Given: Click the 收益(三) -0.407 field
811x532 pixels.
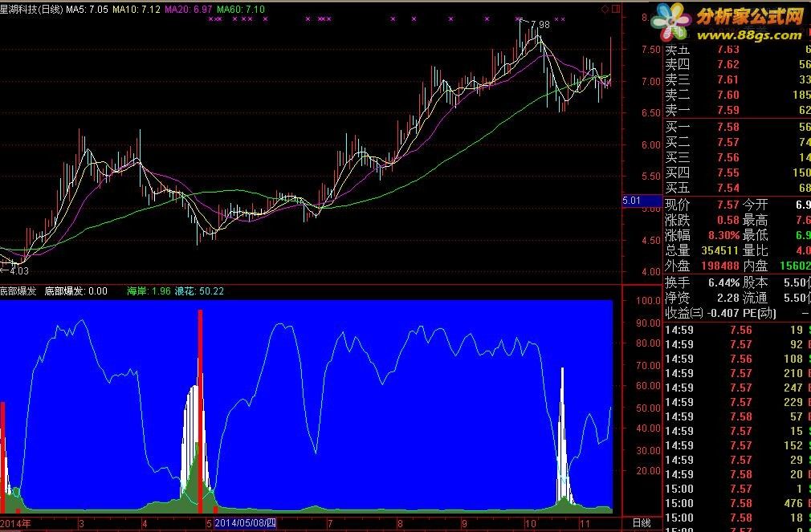Looking at the screenshot, I should tap(703, 313).
